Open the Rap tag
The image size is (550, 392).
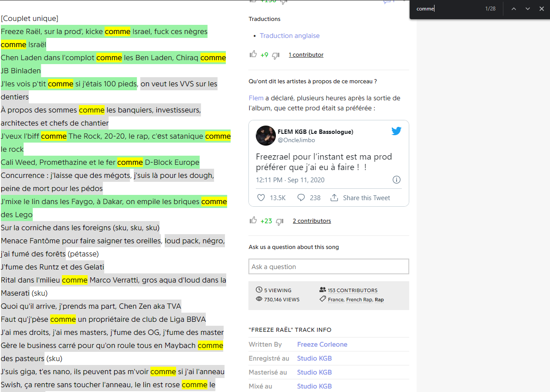click(x=379, y=300)
